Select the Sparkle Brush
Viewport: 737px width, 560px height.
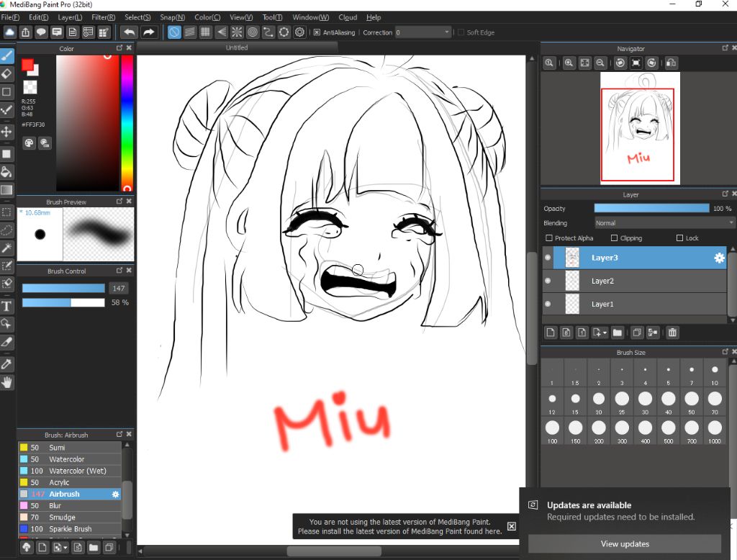(70, 529)
